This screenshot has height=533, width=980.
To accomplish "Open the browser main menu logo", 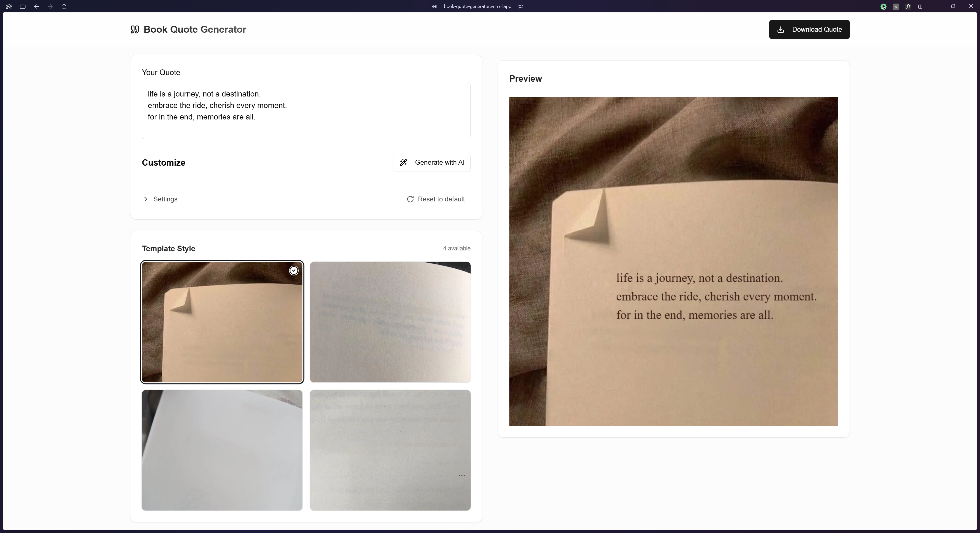I will point(9,6).
